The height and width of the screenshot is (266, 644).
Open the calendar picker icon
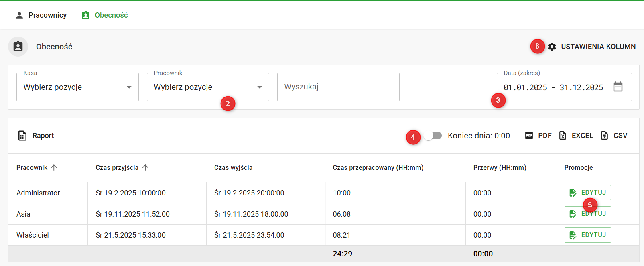point(618,87)
